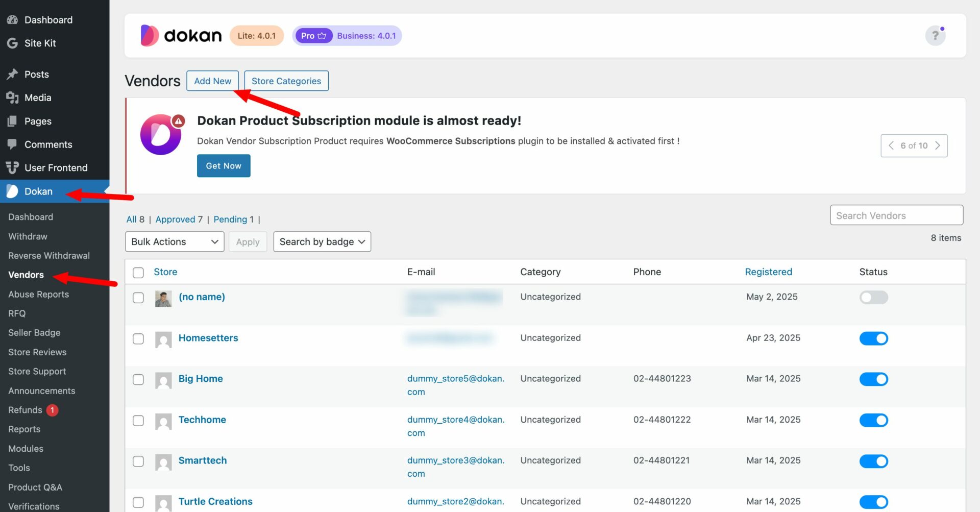
Task: Tick the select-all Store checkbox
Action: click(138, 273)
